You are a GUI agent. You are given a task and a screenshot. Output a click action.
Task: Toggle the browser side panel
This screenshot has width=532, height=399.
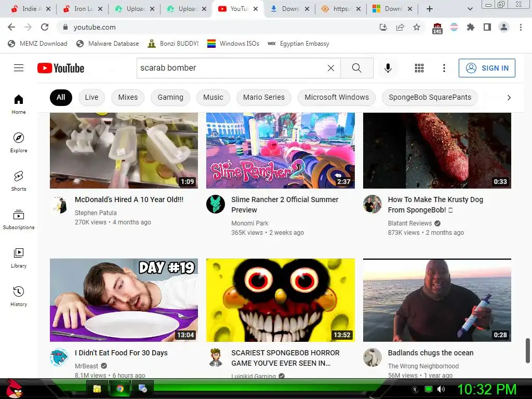click(x=487, y=27)
